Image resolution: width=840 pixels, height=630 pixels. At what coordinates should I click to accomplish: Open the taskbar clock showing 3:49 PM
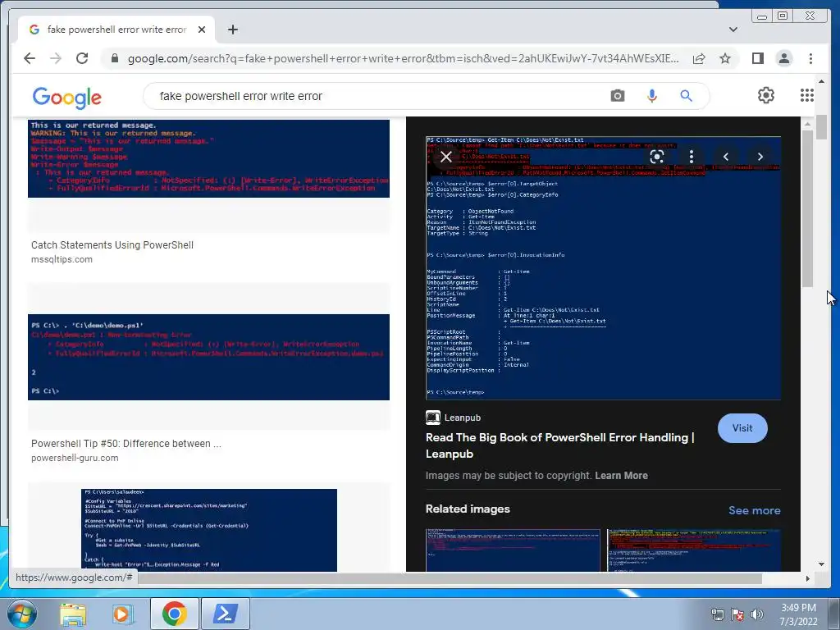pyautogui.click(x=798, y=614)
